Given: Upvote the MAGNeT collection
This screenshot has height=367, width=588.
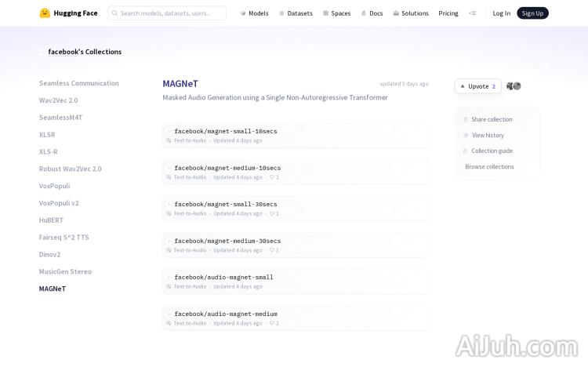Looking at the screenshot, I should pyautogui.click(x=477, y=86).
